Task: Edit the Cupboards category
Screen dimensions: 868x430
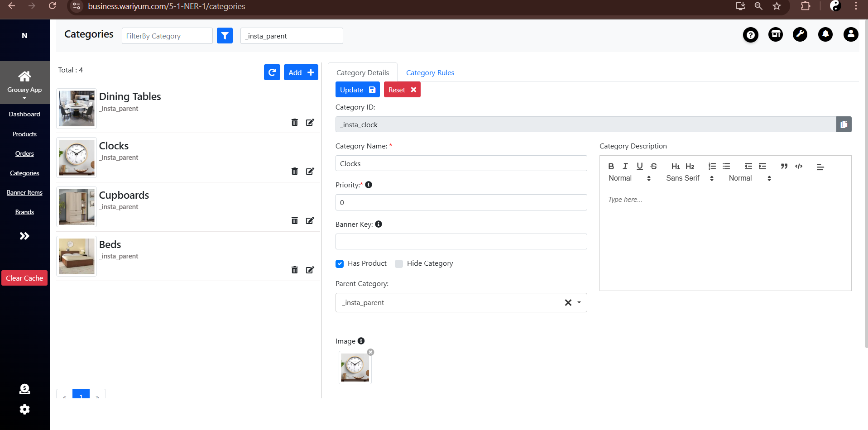Action: [x=310, y=220]
